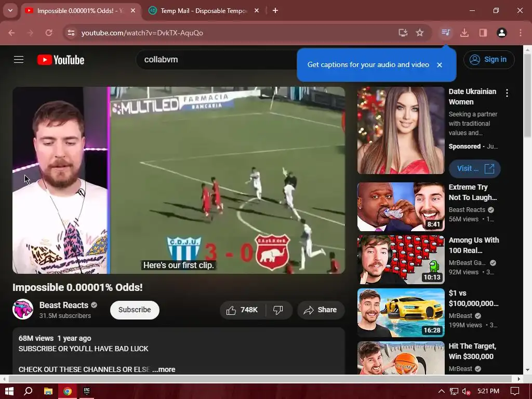Toggle the Chrome side panel icon
The image size is (532, 399).
[483, 33]
